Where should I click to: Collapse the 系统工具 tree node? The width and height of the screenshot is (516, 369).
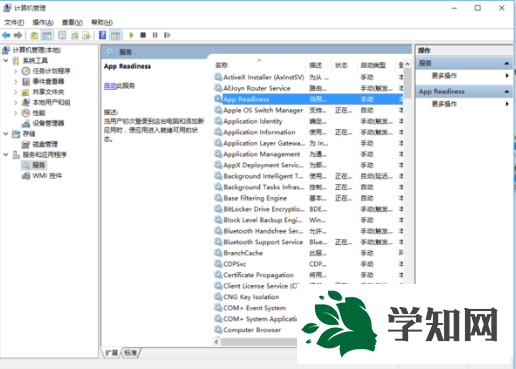(6, 61)
